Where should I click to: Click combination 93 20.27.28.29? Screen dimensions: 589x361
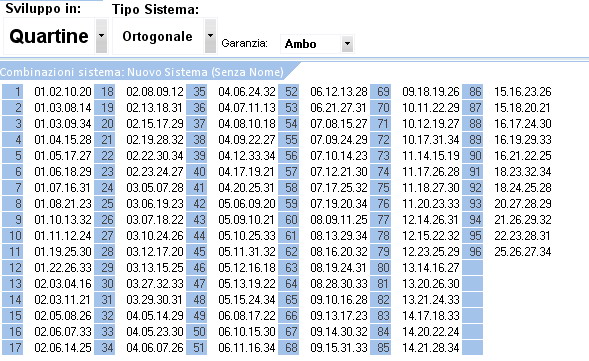(523, 204)
